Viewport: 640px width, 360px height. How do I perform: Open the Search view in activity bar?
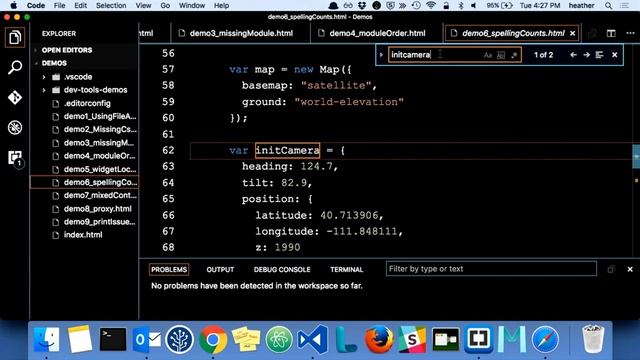tap(15, 67)
